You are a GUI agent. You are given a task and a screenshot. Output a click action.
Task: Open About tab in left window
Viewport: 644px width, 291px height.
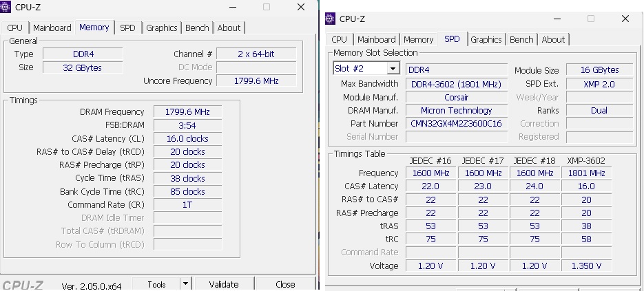pos(229,28)
